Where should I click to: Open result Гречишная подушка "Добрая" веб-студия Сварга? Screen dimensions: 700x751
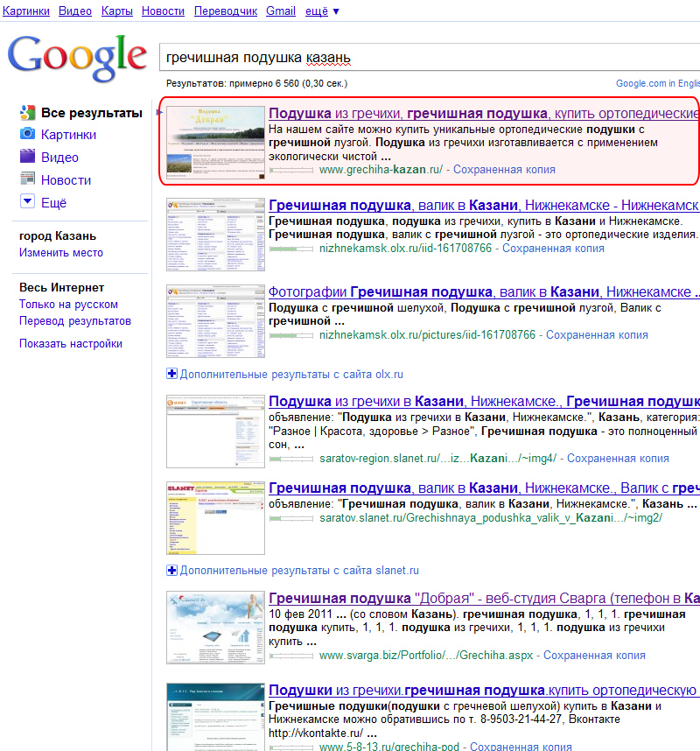(484, 598)
